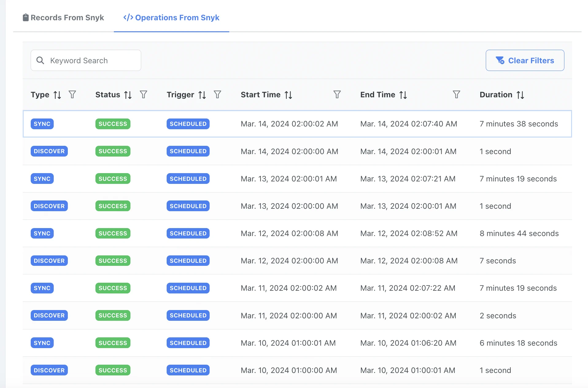Click the magnifier icon in search box
This screenshot has width=588, height=388.
coord(40,60)
